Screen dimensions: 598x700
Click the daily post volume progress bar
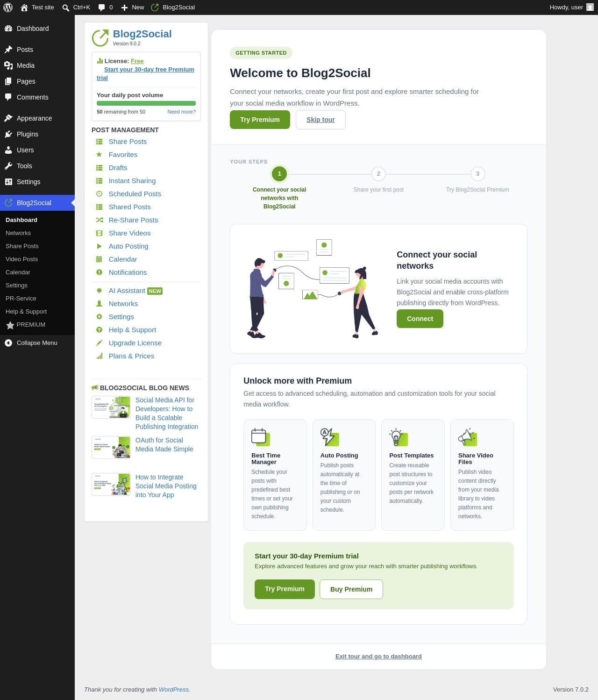click(x=146, y=103)
